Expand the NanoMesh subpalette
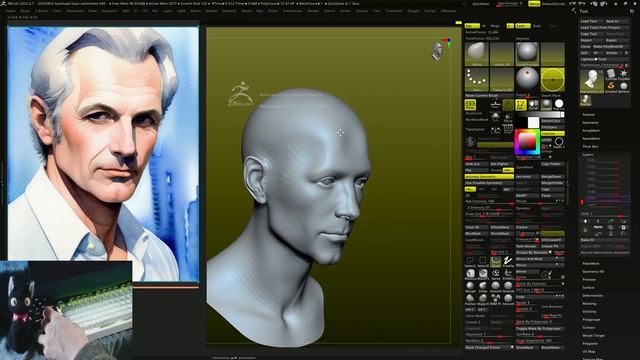 point(591,138)
